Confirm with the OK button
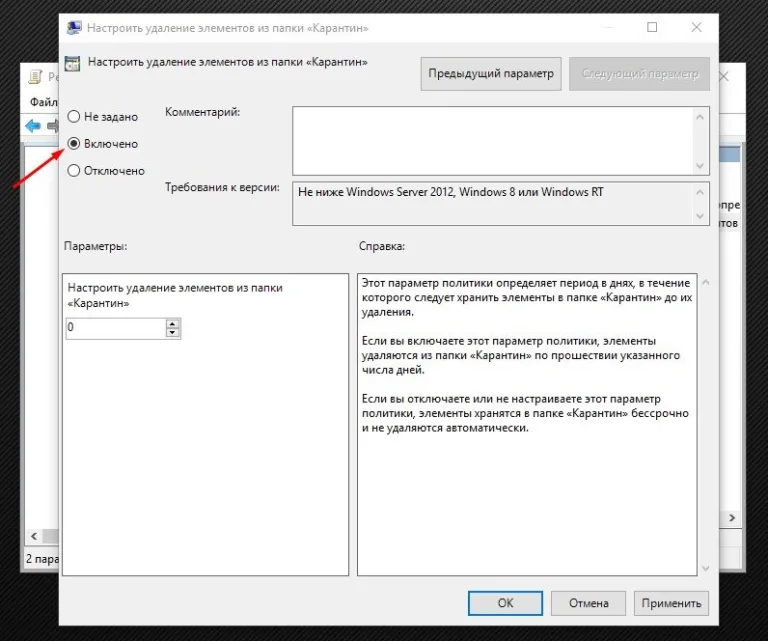 pos(505,603)
